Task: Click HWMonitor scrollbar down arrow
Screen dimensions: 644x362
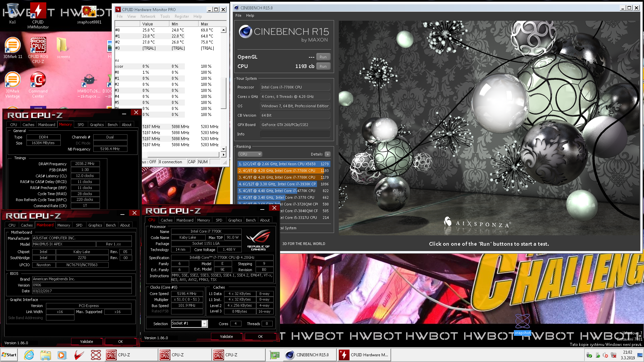Action: tap(224, 149)
